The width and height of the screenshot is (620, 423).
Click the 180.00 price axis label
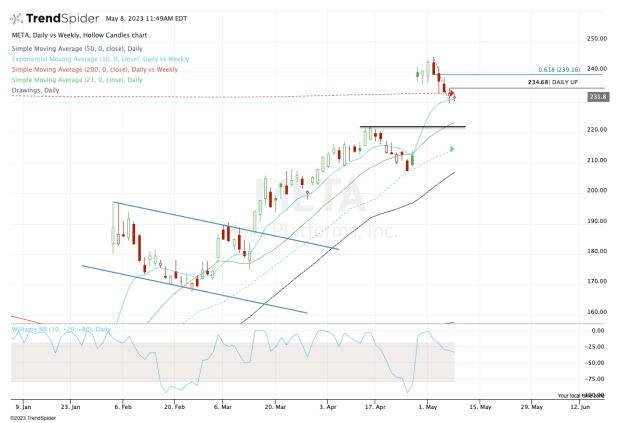[x=597, y=251]
